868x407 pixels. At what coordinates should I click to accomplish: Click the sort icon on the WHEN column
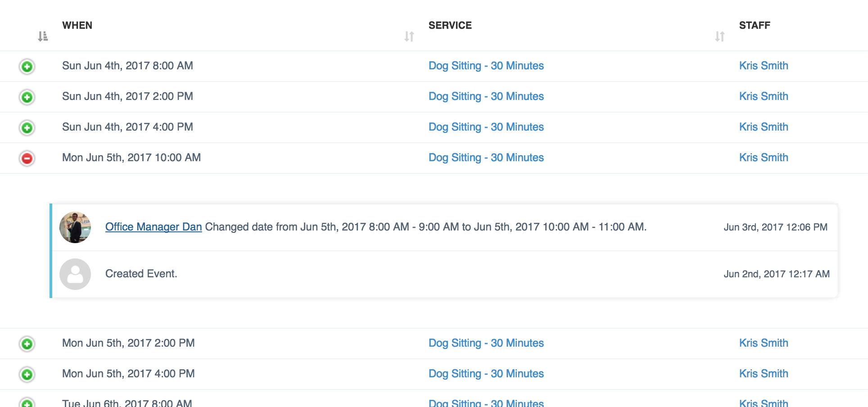[43, 36]
